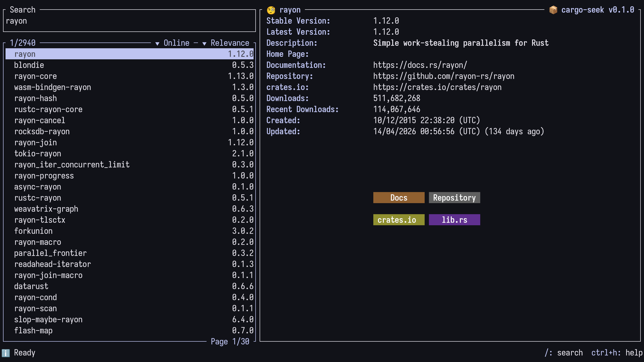Select the rayon-join-macro crate row
This screenshot has height=362, width=644.
[x=130, y=275]
